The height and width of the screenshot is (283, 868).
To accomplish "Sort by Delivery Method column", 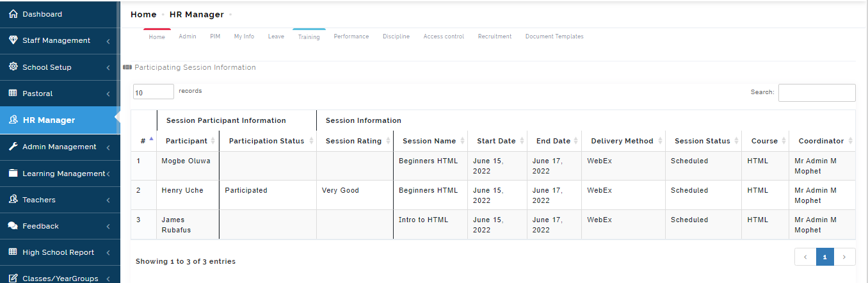I will (623, 141).
